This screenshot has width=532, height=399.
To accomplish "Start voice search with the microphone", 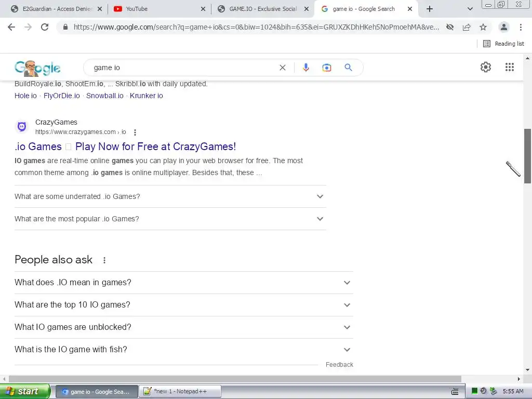I will 305,68.
